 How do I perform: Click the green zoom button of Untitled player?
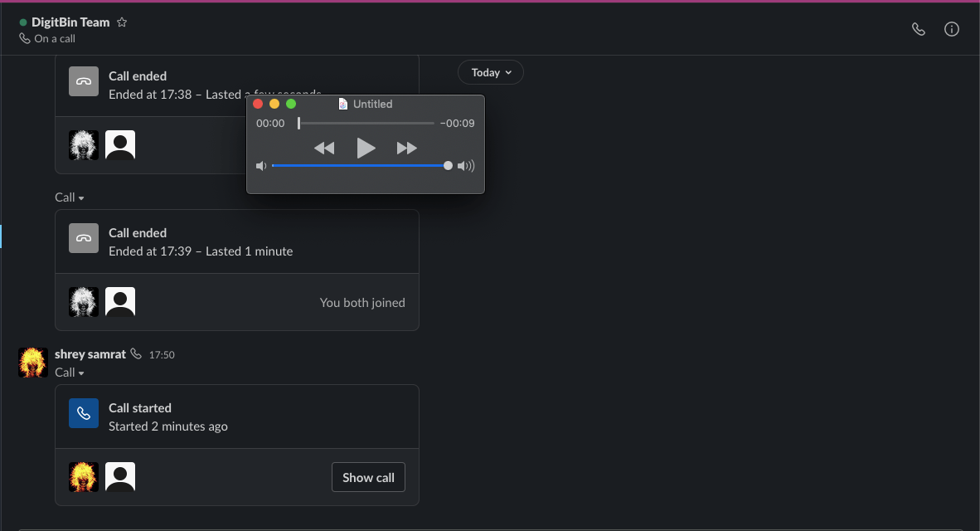[291, 104]
